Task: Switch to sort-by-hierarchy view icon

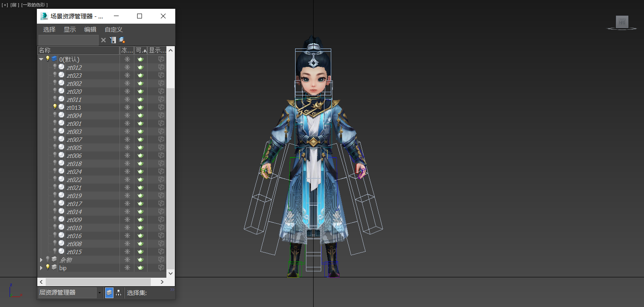Action: [x=118, y=293]
